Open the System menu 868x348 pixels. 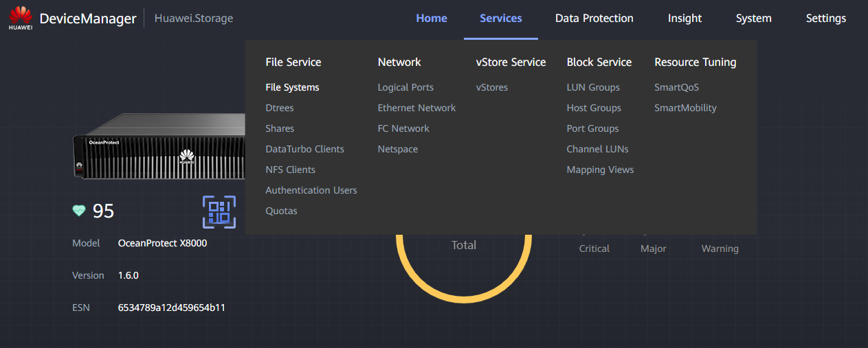pos(754,19)
